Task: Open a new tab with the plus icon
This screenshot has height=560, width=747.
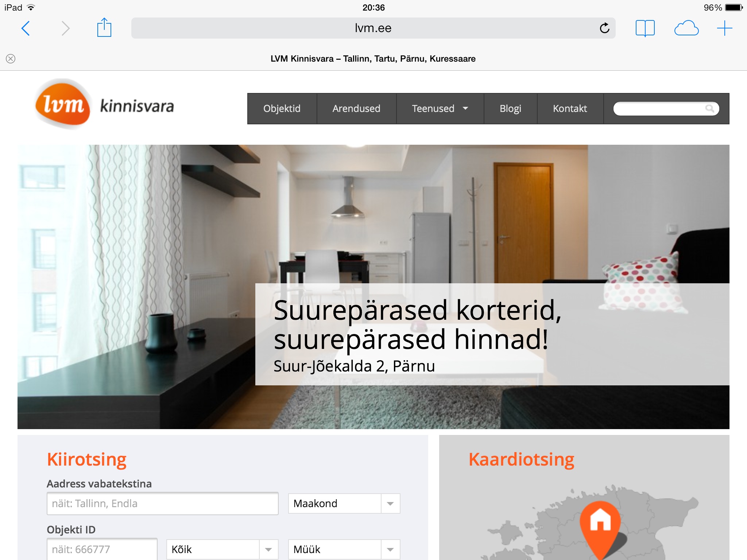Action: (x=724, y=28)
